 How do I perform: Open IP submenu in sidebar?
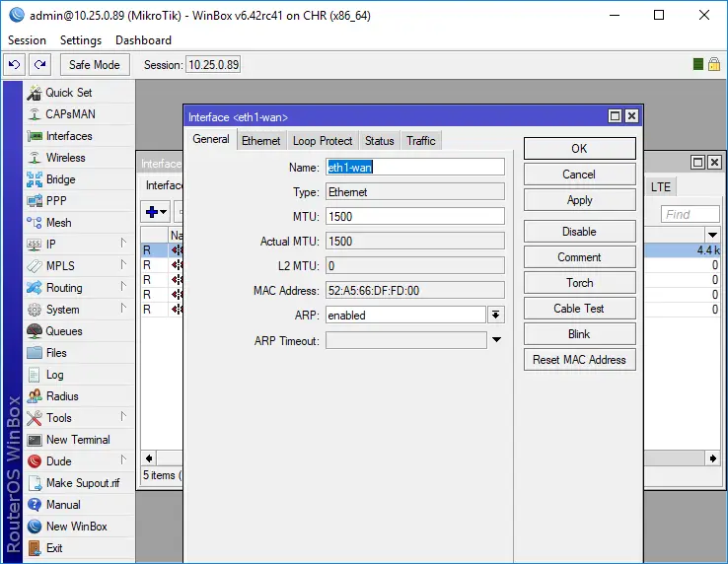point(79,245)
